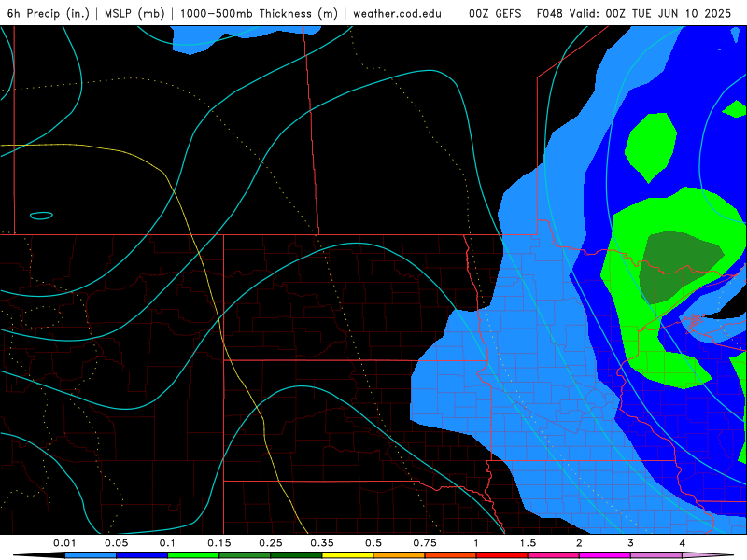This screenshot has width=747, height=560.
Task: Click the '0.05' colorbar scale label
Action: pyautogui.click(x=116, y=543)
